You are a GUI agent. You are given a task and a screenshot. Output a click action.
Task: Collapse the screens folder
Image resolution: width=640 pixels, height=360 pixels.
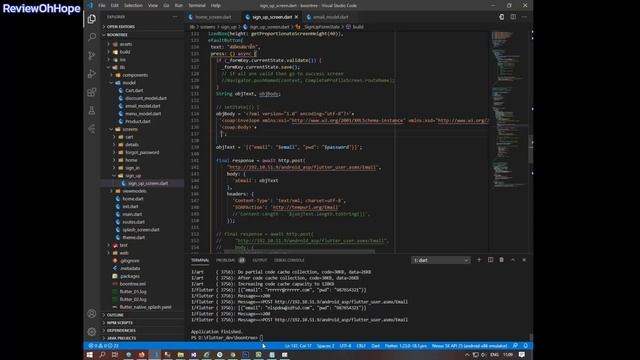(x=130, y=129)
